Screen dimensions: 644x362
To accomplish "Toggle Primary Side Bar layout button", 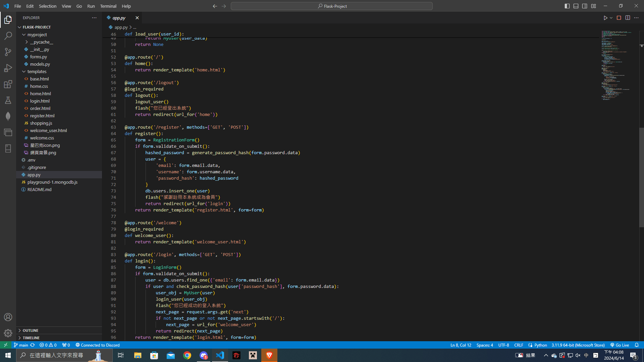I will click(x=567, y=6).
